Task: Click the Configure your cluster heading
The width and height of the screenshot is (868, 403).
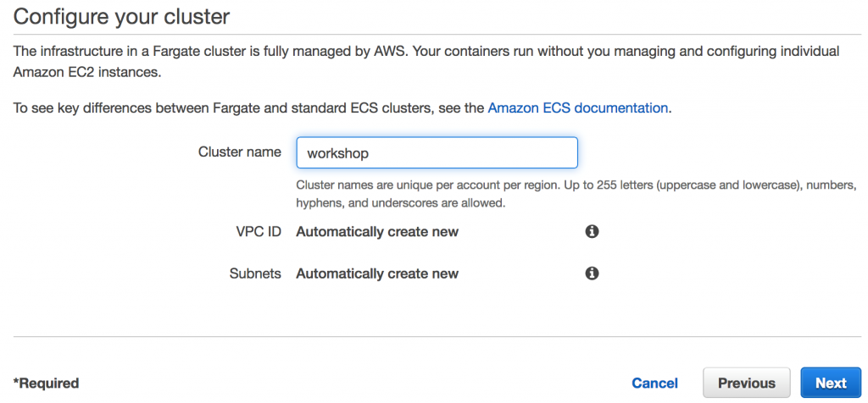Action: [x=122, y=16]
